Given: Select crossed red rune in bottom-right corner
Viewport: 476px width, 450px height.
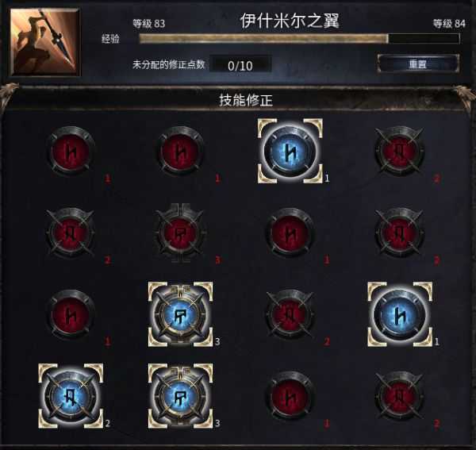Looking at the screenshot, I should (400, 396).
